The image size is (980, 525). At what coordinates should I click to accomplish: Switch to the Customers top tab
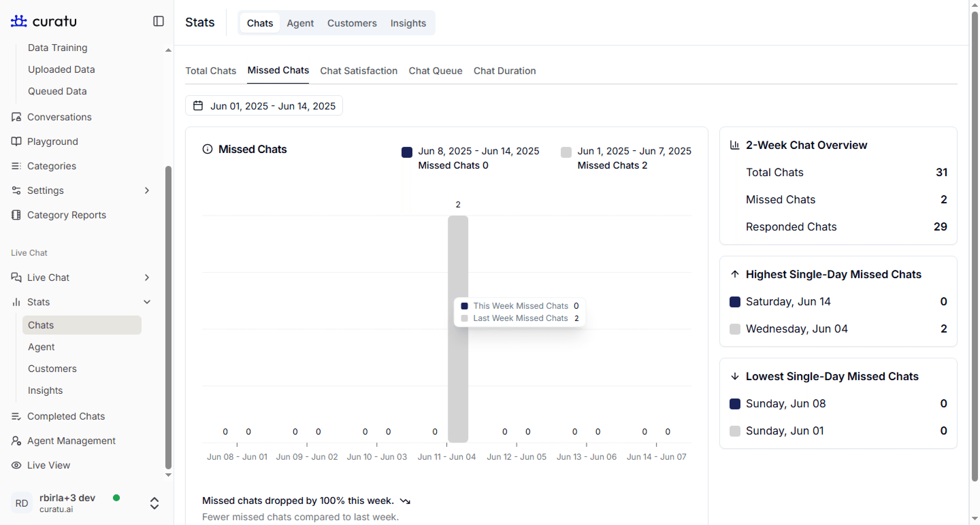pos(352,23)
